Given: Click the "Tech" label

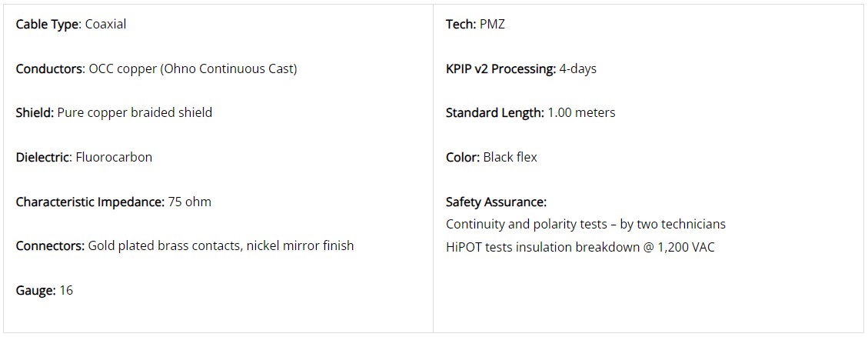Looking at the screenshot, I should (460, 24).
